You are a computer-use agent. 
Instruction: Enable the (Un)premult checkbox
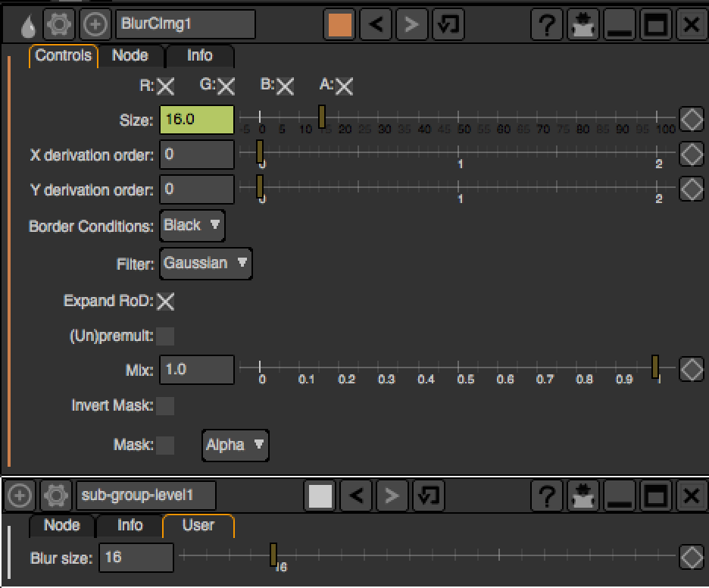[x=165, y=336]
